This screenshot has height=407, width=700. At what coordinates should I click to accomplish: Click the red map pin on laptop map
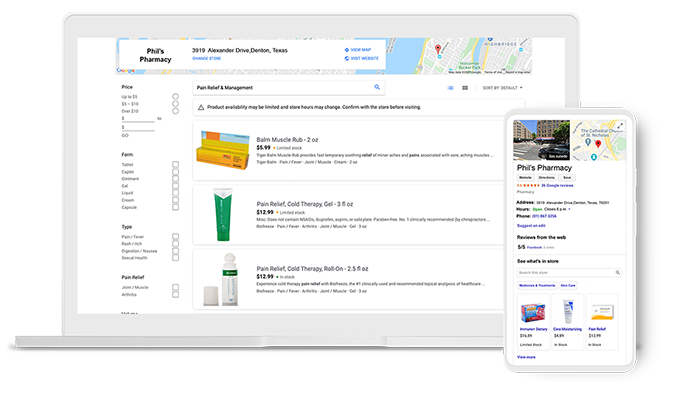tap(438, 49)
